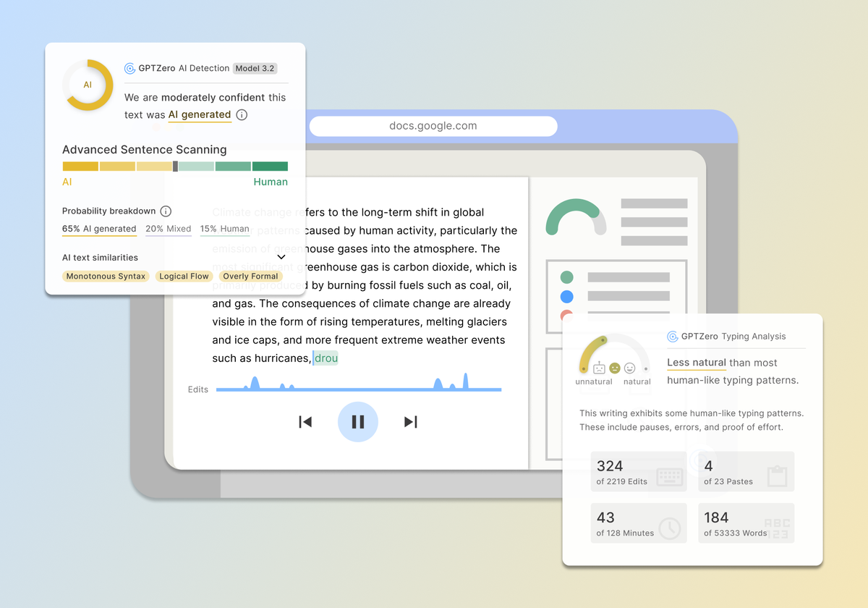Switch to the 20% Mixed tab
Screen dimensions: 868x608
point(168,229)
